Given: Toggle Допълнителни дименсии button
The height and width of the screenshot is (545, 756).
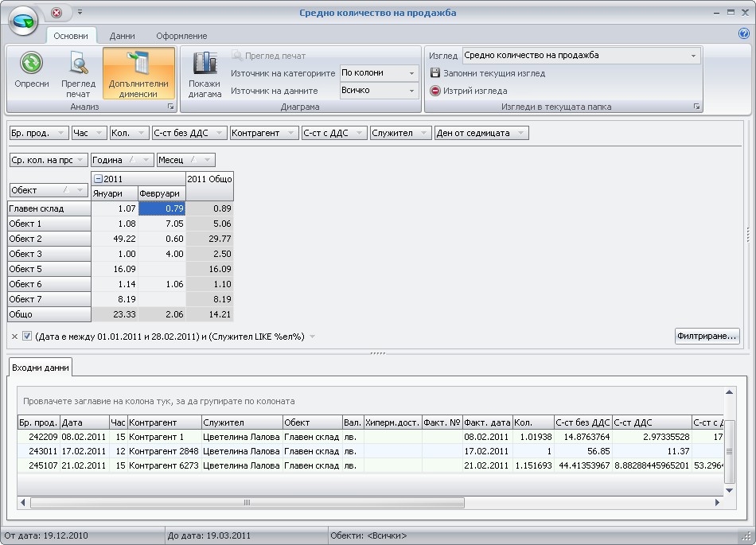Looking at the screenshot, I should click(138, 73).
